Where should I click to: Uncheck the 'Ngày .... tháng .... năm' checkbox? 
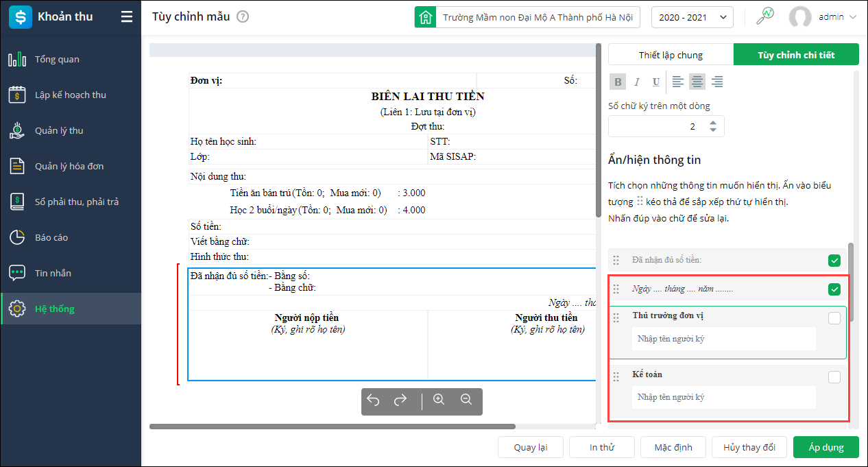click(x=834, y=289)
